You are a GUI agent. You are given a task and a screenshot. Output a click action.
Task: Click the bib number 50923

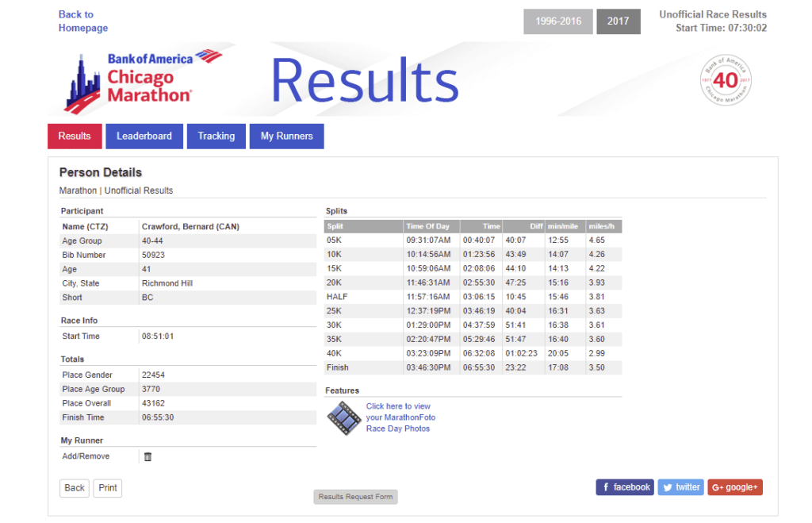(153, 255)
